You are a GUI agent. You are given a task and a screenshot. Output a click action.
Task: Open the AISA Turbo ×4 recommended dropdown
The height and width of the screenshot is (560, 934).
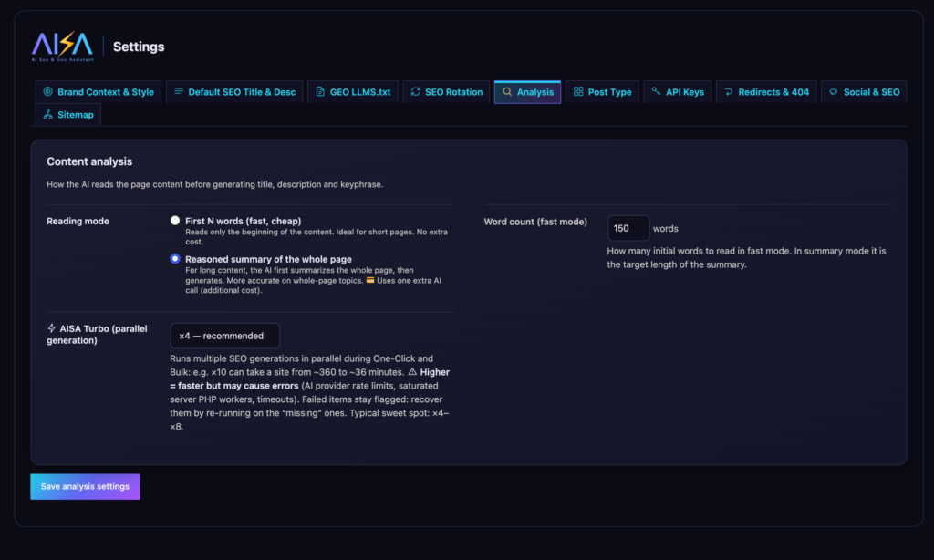225,336
